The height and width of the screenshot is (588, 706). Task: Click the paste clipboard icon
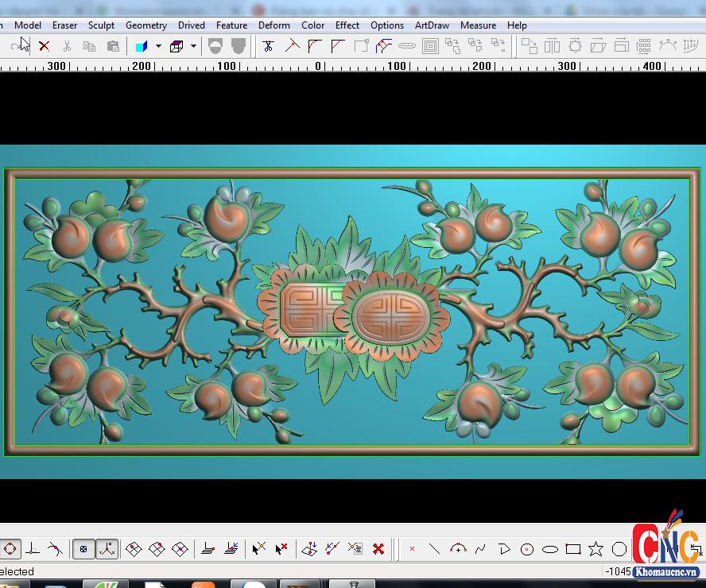point(113,46)
